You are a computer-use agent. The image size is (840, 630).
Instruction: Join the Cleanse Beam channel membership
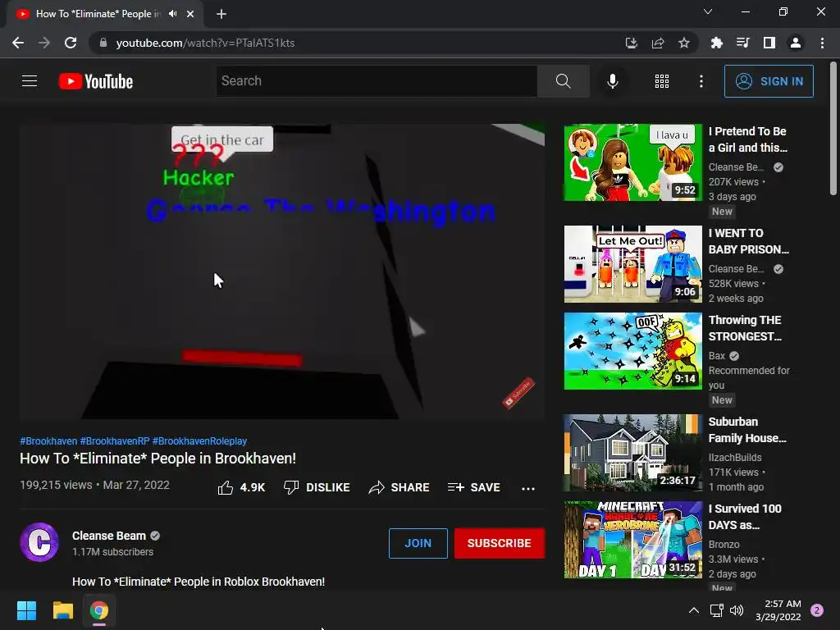click(x=418, y=543)
